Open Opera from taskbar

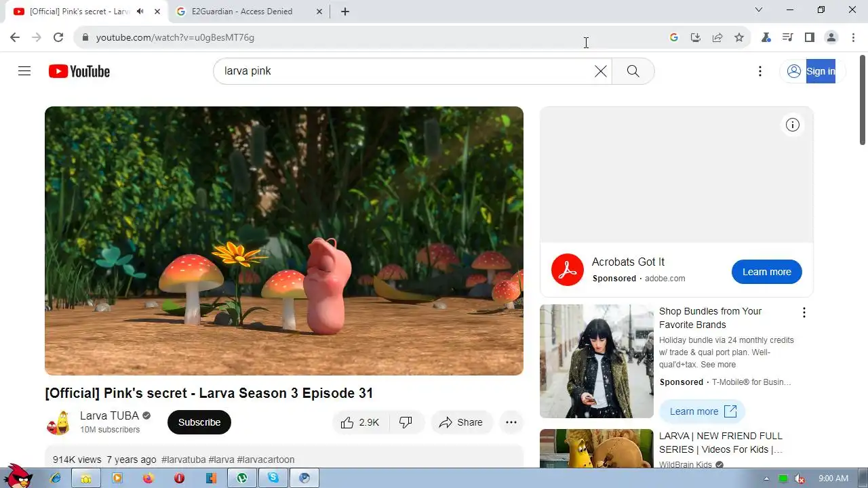pyautogui.click(x=180, y=478)
